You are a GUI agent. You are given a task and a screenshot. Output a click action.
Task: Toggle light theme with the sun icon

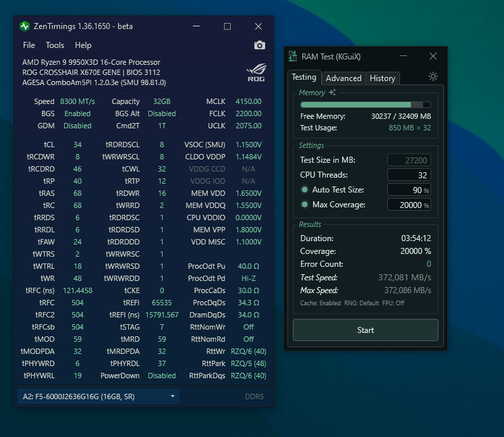pyautogui.click(x=433, y=76)
